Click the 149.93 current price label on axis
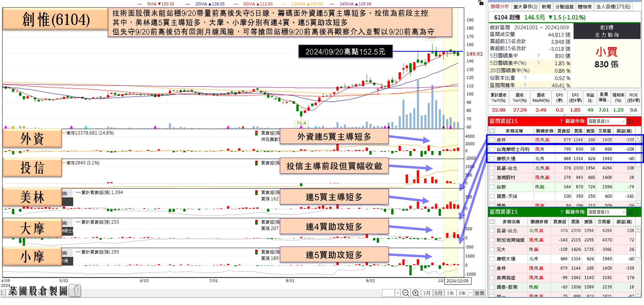 (x=474, y=54)
